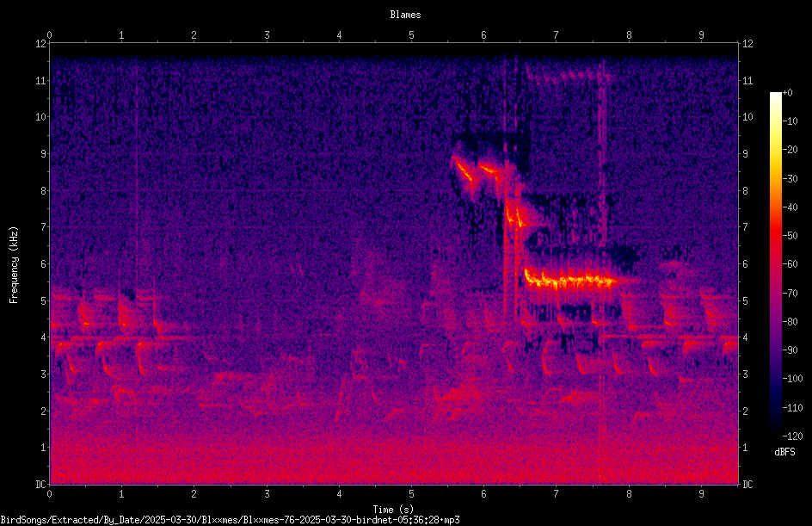Click the dBFS color gradient bar

coord(775,264)
